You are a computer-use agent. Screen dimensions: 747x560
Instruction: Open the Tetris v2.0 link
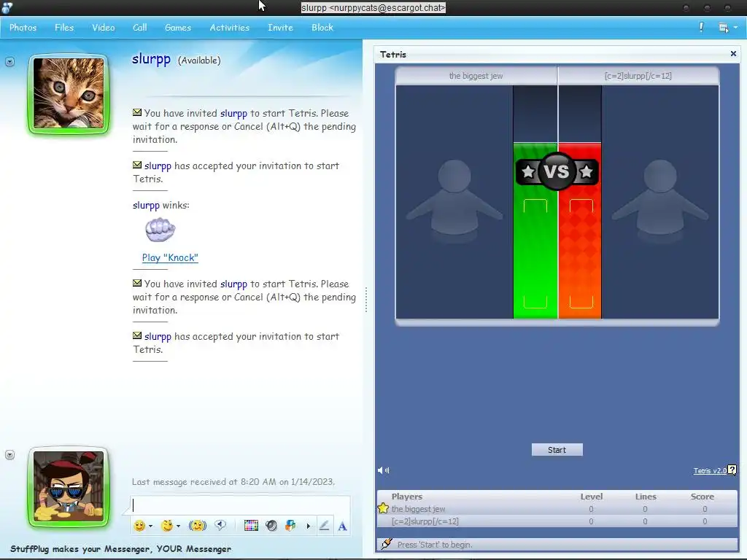pyautogui.click(x=710, y=470)
